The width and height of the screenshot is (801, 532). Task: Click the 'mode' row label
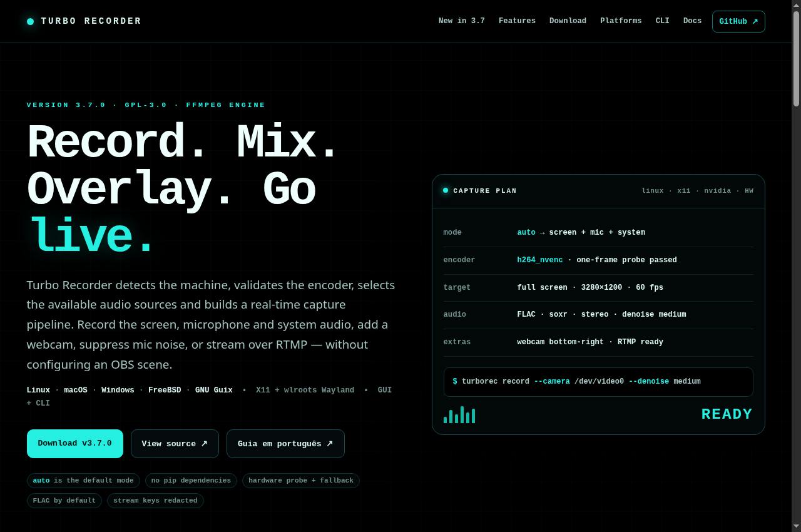point(452,233)
